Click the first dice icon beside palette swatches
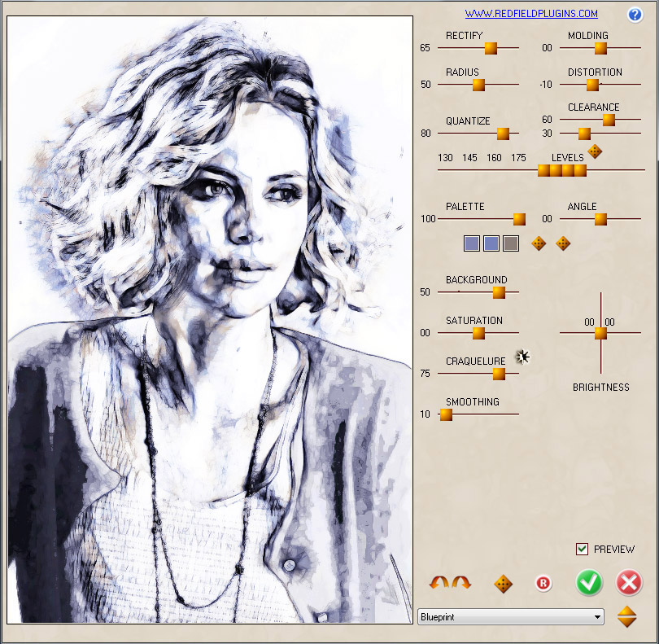This screenshot has height=644, width=659. [539, 243]
